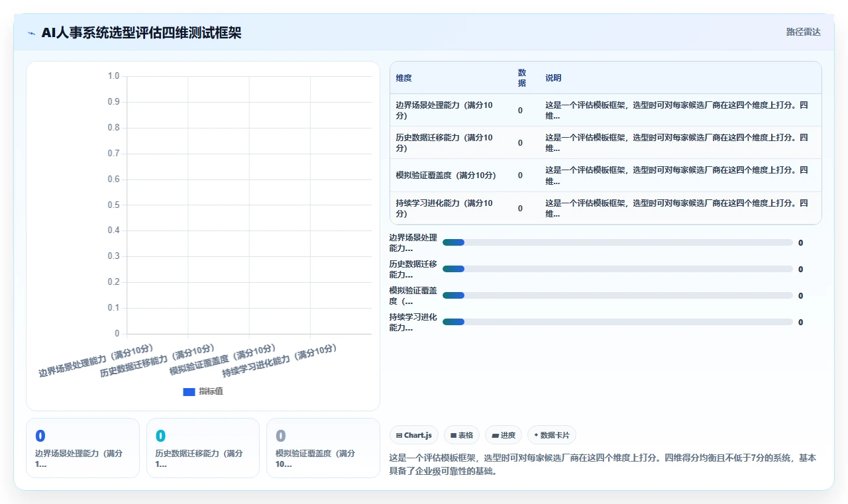Open the 边界场景处理能力 data card

pyautogui.click(x=83, y=448)
